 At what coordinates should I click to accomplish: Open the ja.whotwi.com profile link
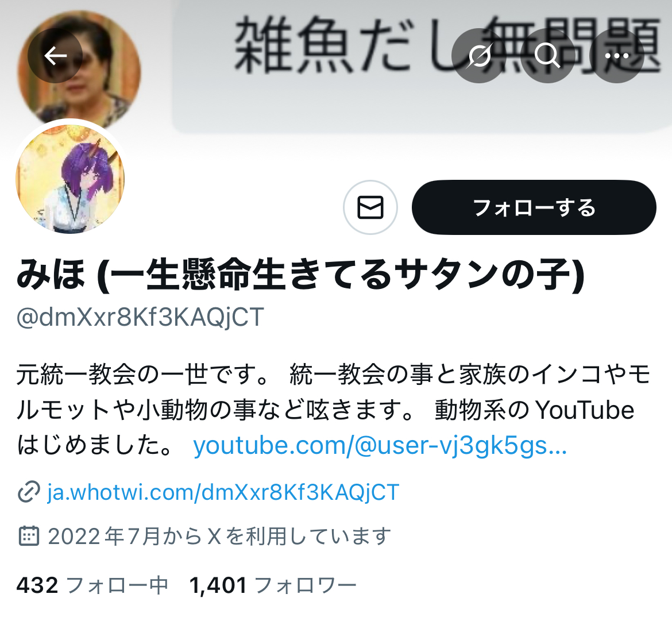223,492
